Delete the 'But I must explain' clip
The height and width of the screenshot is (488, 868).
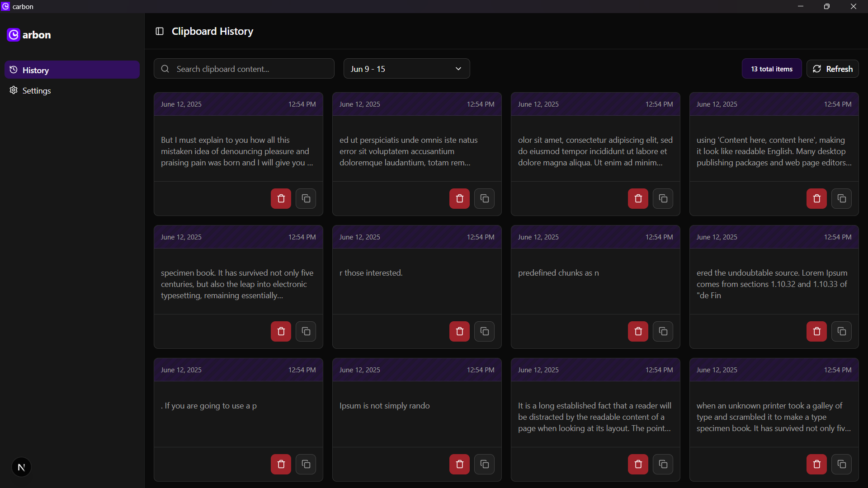pyautogui.click(x=281, y=199)
